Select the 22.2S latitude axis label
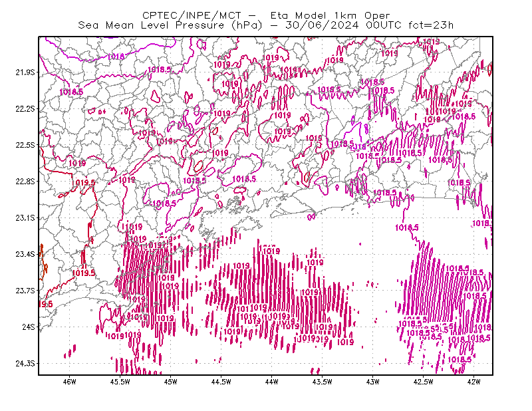Screen dimensions: 532x411 [x=25, y=108]
